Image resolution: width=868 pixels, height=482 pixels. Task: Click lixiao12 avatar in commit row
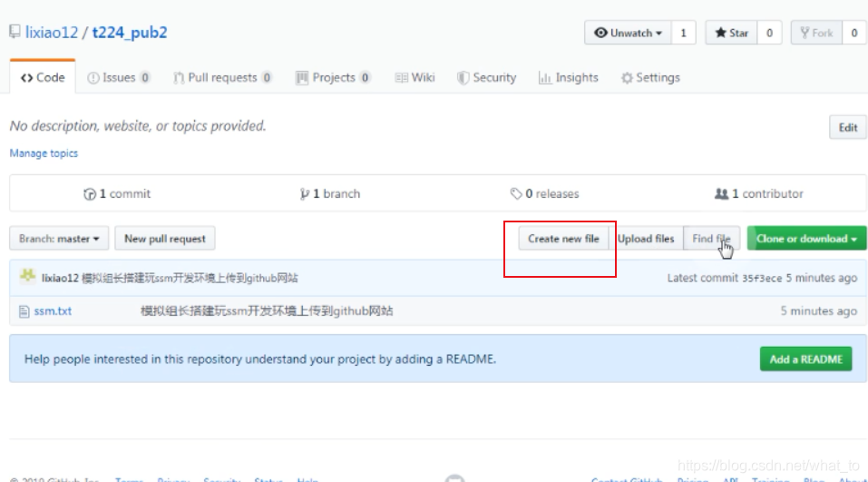click(x=28, y=276)
